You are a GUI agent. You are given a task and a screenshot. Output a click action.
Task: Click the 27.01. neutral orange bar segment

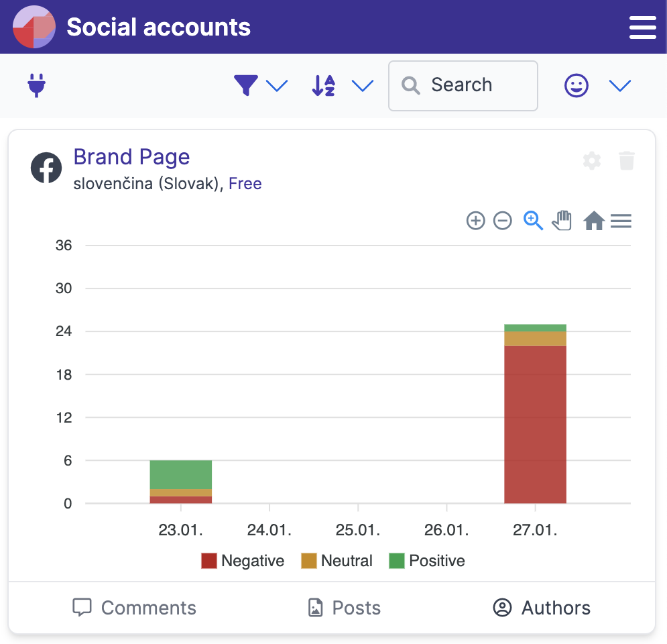535,339
